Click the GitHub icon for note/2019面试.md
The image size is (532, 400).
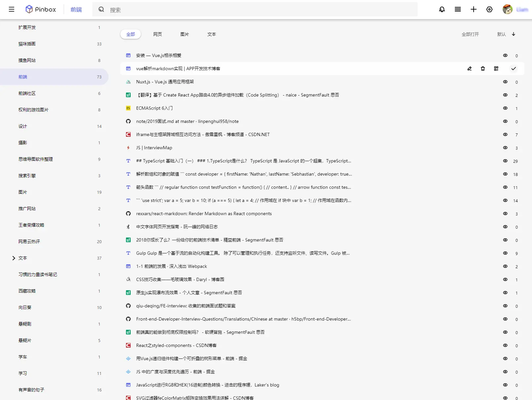[x=128, y=121]
